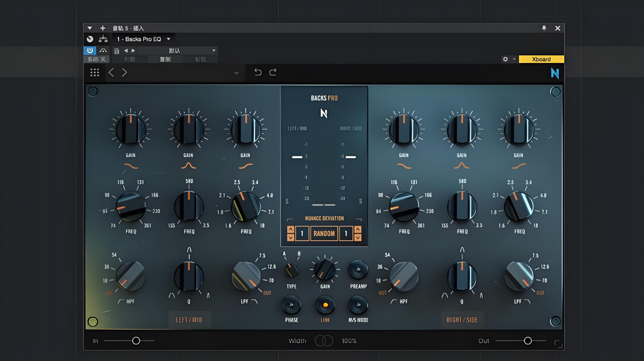Click the right nuance deviation value field

[x=346, y=233]
